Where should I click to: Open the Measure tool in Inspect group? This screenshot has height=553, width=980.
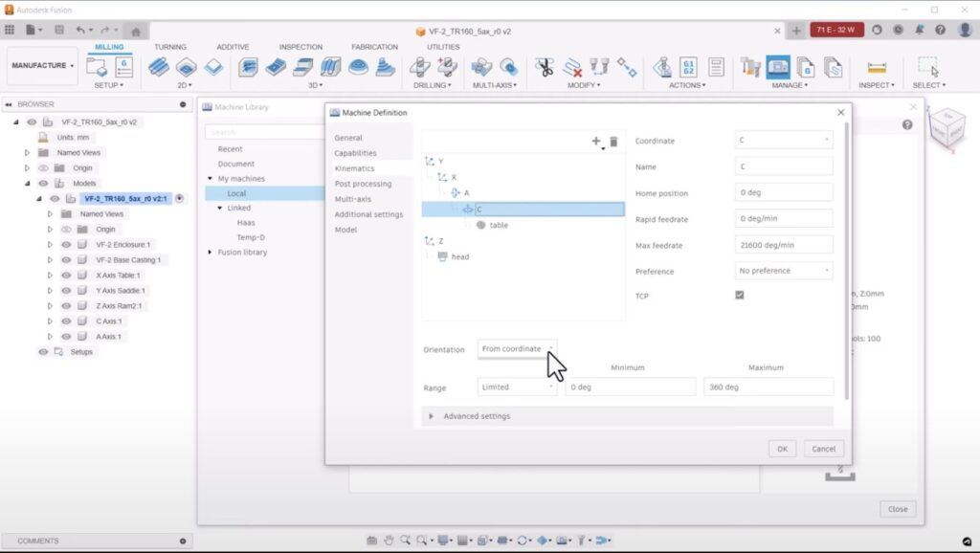(x=876, y=67)
